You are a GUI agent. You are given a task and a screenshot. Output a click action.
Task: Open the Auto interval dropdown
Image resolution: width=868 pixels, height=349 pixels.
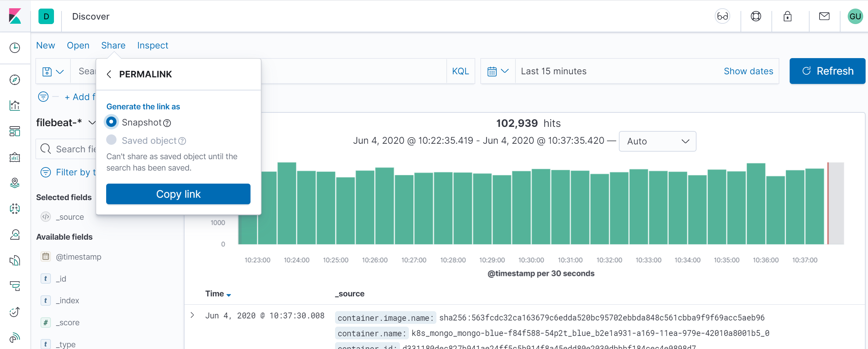tap(657, 141)
